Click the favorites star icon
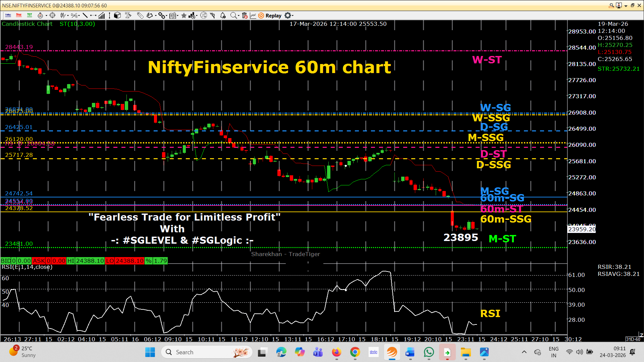Screen dimensions: 644x362 (x=184, y=15)
